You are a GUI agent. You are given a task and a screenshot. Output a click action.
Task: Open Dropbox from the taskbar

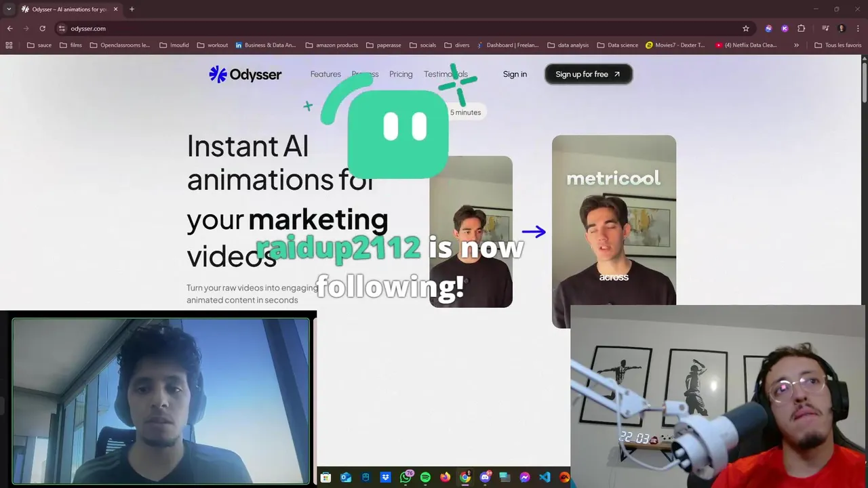(385, 477)
